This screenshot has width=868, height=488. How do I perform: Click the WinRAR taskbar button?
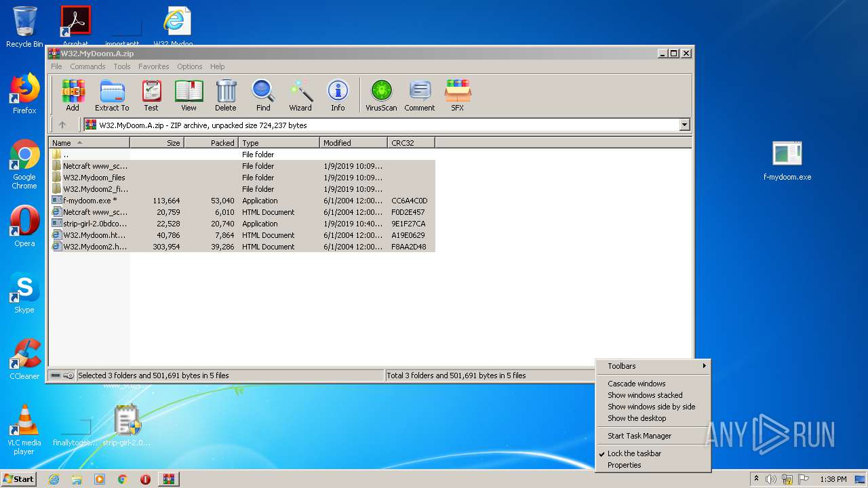coord(168,479)
